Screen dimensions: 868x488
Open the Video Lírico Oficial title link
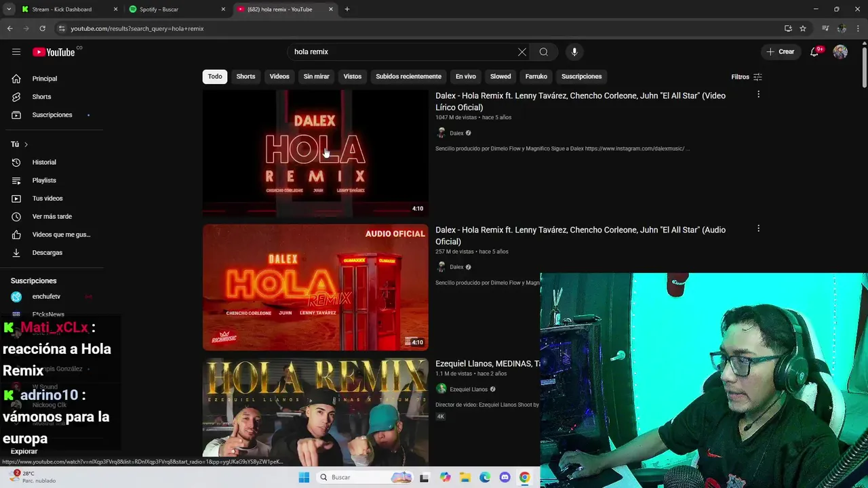click(x=580, y=102)
